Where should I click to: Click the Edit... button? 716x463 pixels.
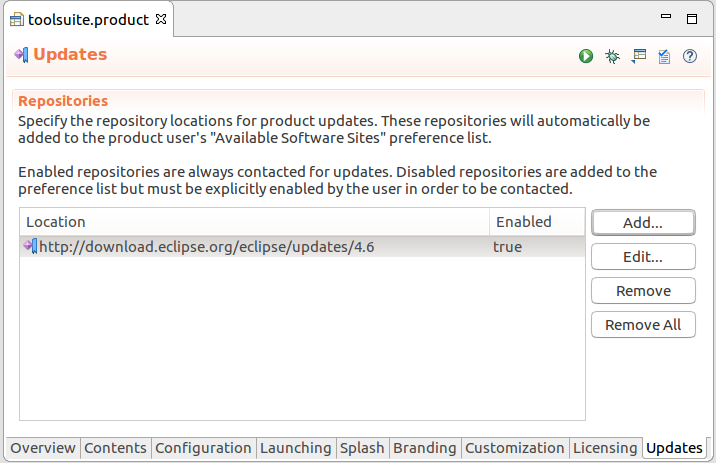(643, 257)
